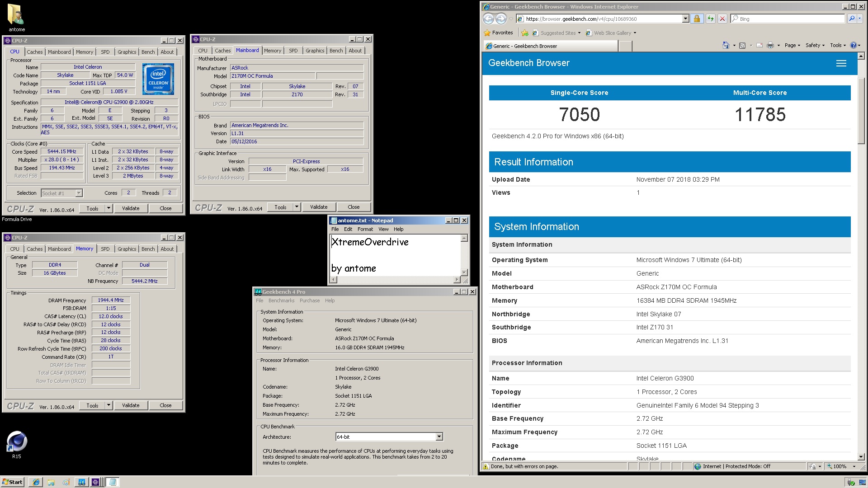Click the Back arrow in Internet Explorer
This screenshot has width=868, height=488.
point(488,19)
